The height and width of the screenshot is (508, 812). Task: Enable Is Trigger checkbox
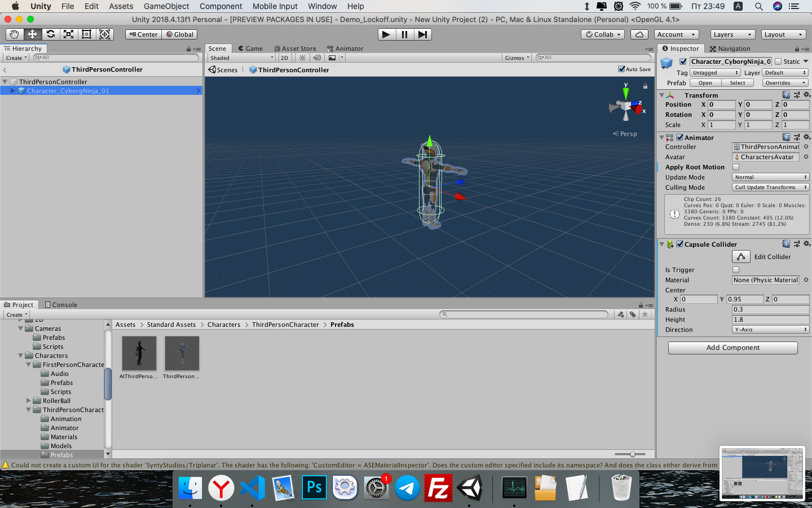(x=736, y=270)
